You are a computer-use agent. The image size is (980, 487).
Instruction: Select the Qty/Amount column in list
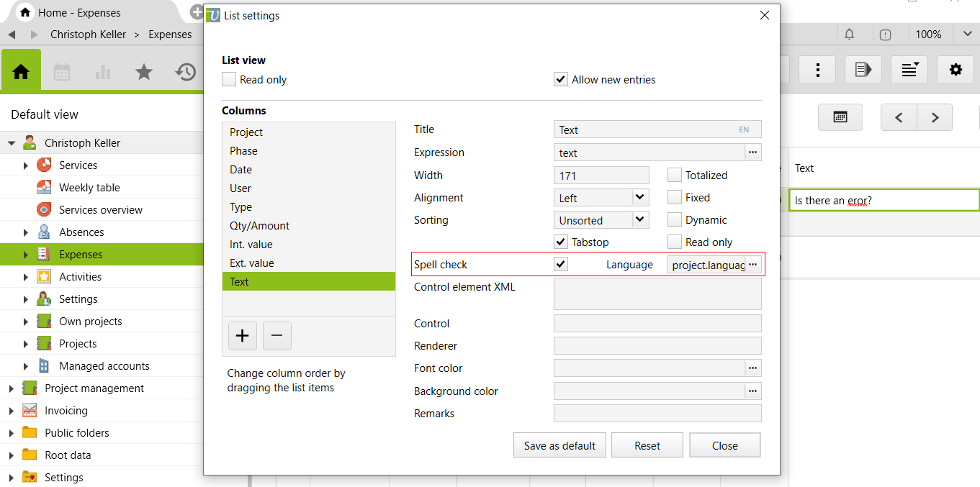pos(259,226)
